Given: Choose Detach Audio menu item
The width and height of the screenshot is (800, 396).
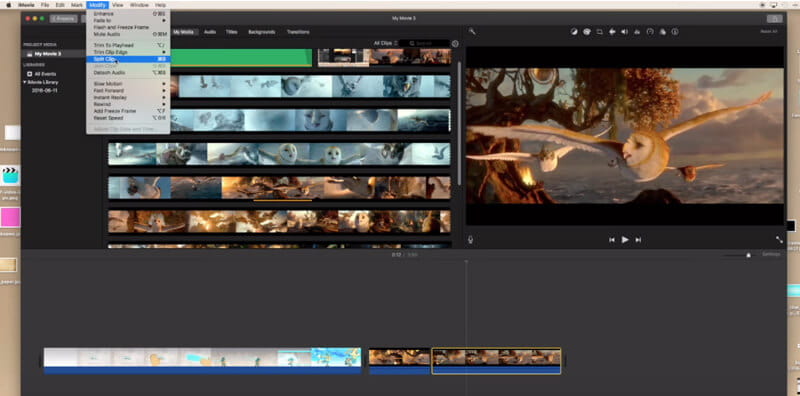Looking at the screenshot, I should pos(129,72).
